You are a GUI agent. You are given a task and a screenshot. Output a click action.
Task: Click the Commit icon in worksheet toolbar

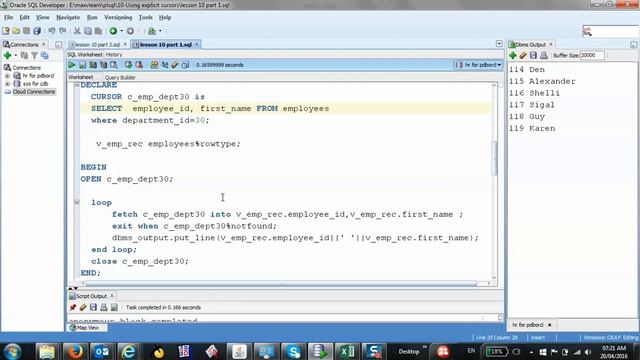pyautogui.click(x=128, y=65)
